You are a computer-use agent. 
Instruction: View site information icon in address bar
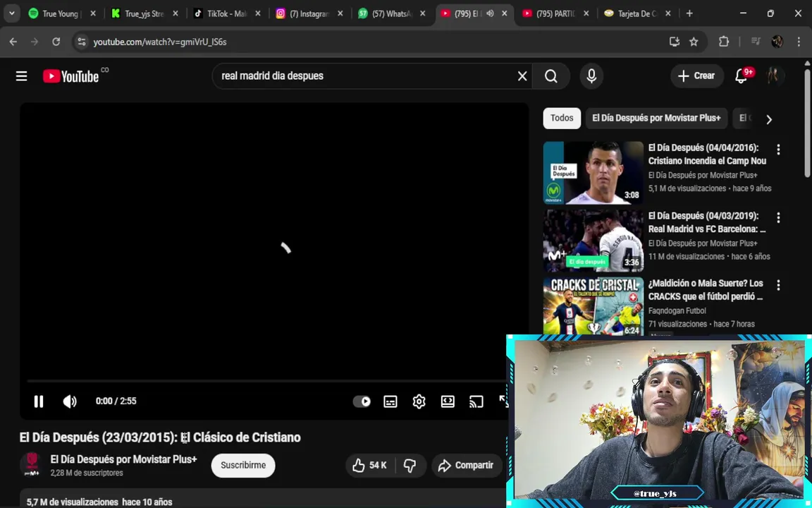[x=81, y=42]
